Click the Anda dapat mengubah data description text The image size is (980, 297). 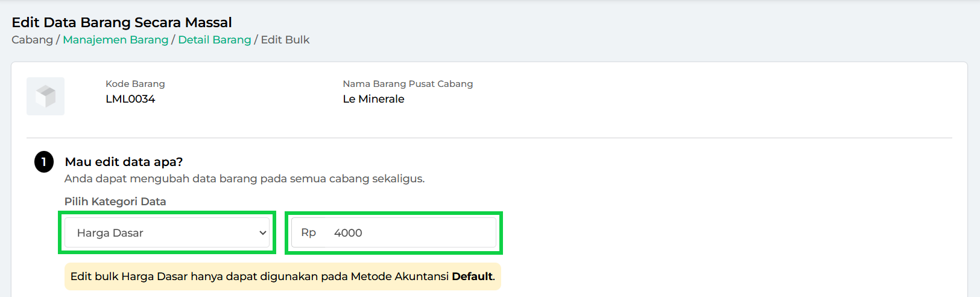click(x=244, y=179)
